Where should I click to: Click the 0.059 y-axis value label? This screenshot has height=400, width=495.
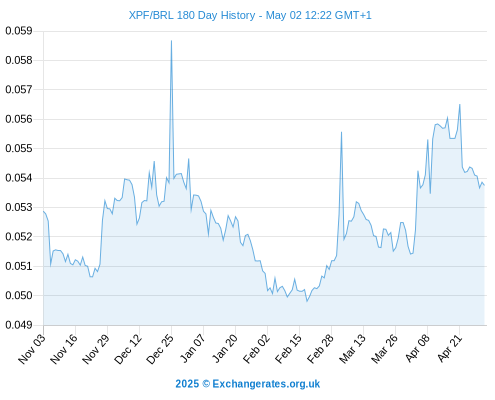(x=19, y=31)
